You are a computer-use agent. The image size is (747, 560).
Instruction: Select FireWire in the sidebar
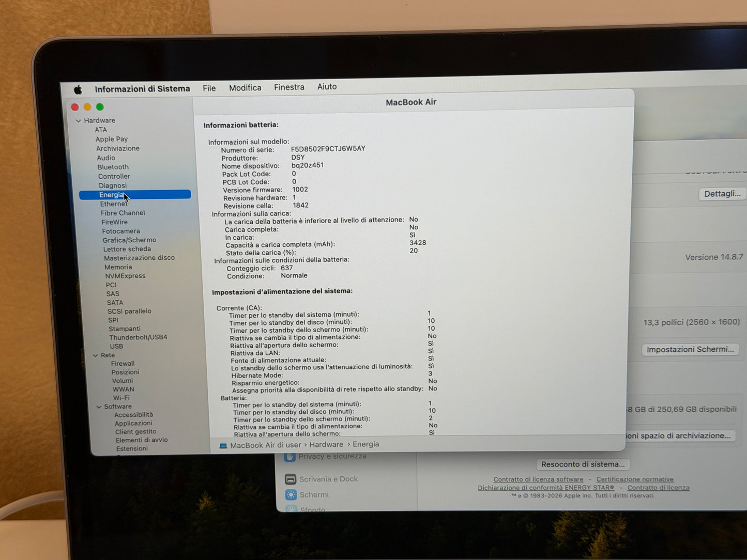point(114,222)
